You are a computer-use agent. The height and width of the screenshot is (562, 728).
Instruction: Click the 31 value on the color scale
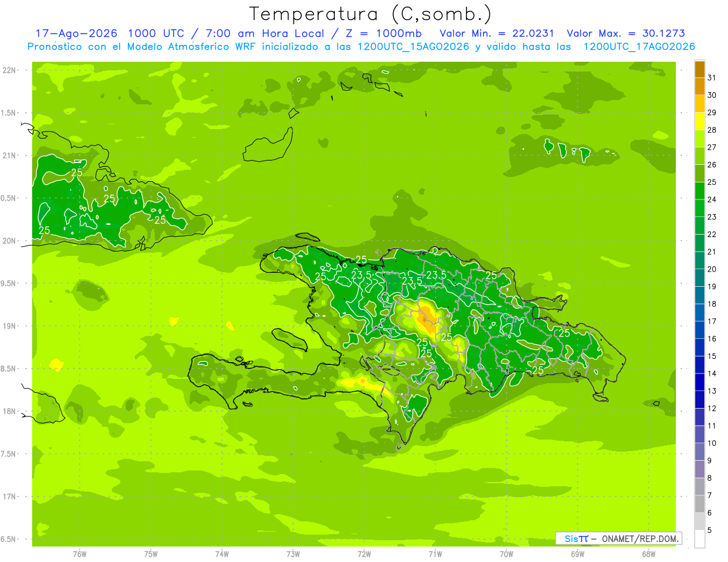(x=712, y=77)
